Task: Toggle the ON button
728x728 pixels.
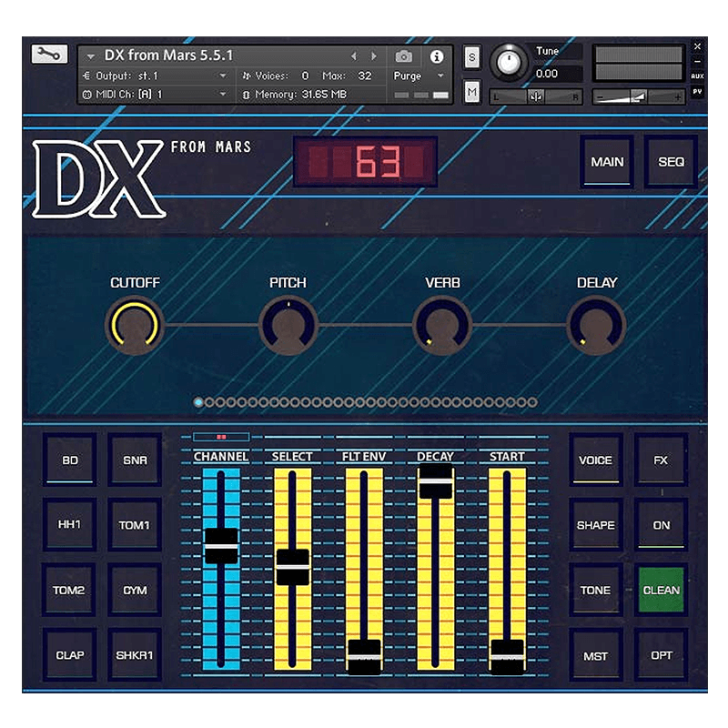Action: (662, 525)
